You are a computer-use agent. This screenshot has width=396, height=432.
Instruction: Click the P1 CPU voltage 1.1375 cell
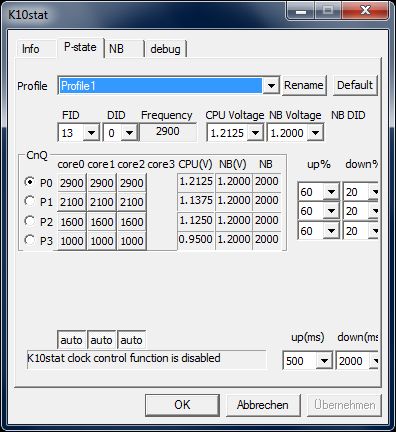pos(196,201)
